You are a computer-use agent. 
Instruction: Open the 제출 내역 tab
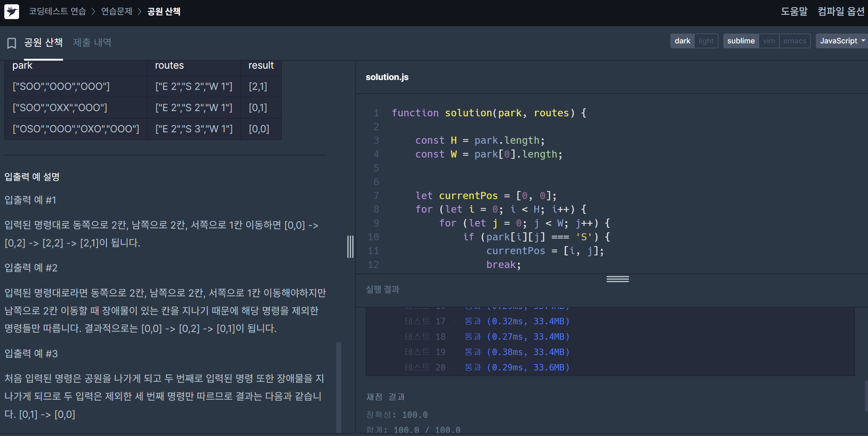point(92,42)
